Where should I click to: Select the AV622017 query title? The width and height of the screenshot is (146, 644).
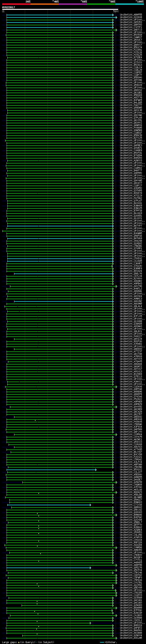tap(8, 8)
